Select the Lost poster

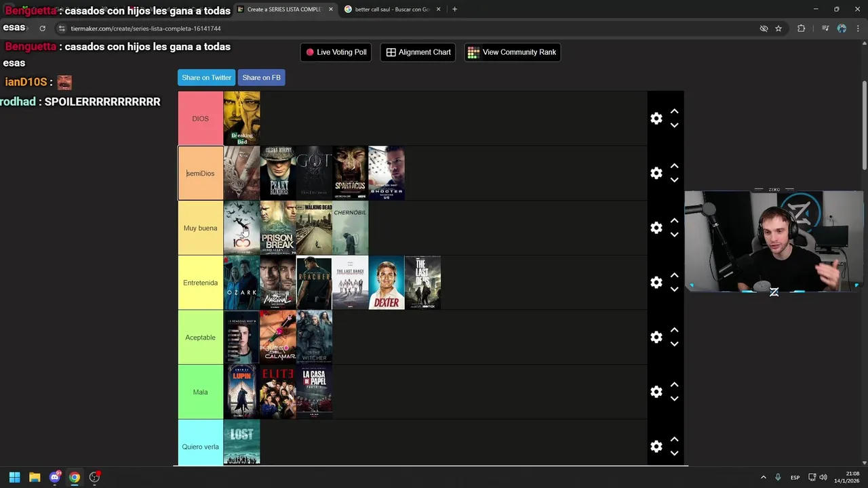[241, 443]
